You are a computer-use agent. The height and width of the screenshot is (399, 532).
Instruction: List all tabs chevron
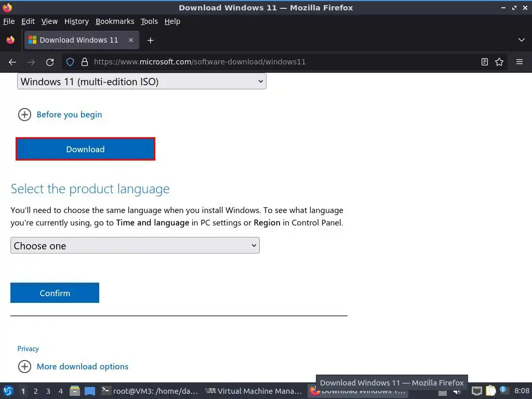522,40
